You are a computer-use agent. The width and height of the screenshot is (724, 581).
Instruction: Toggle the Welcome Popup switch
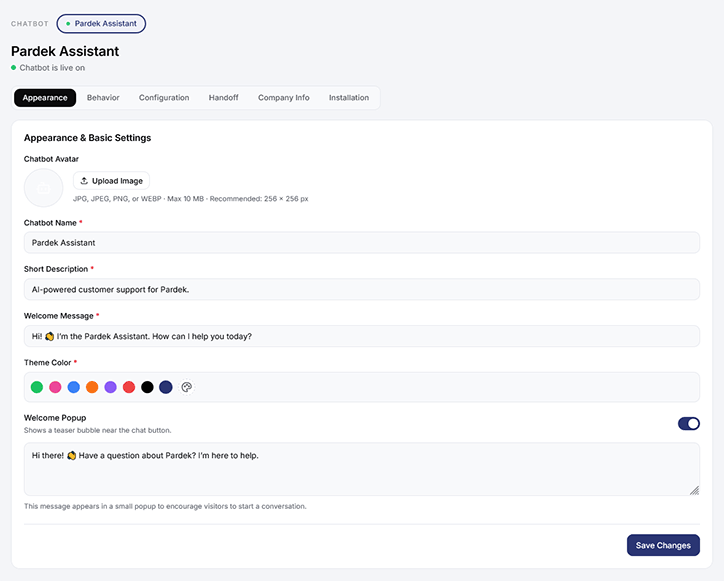point(688,424)
